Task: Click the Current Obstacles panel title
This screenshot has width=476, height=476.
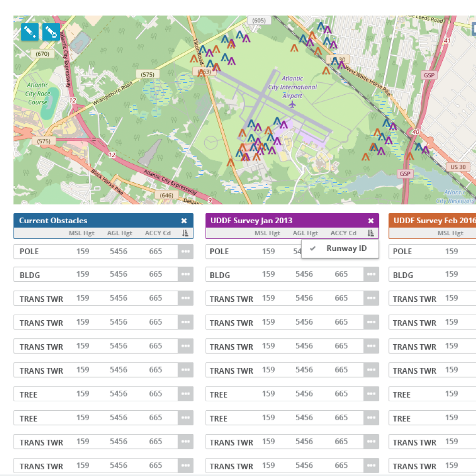Action: 53,221
